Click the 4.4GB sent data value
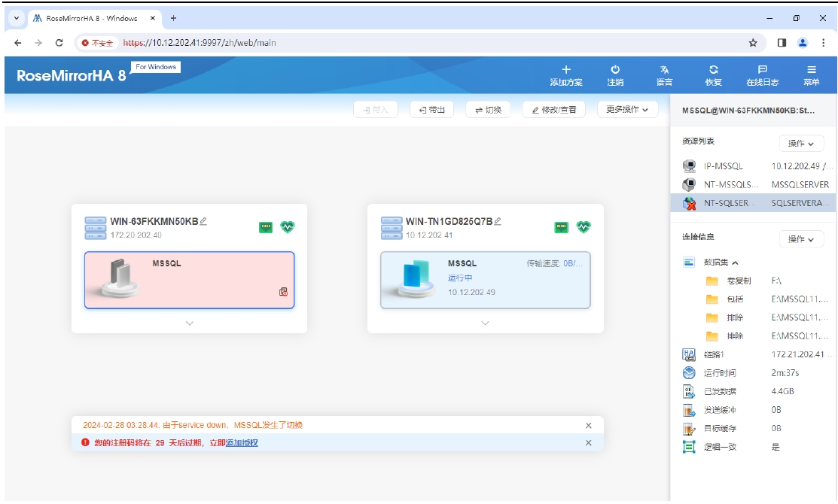This screenshot has width=838, height=504. coord(782,391)
